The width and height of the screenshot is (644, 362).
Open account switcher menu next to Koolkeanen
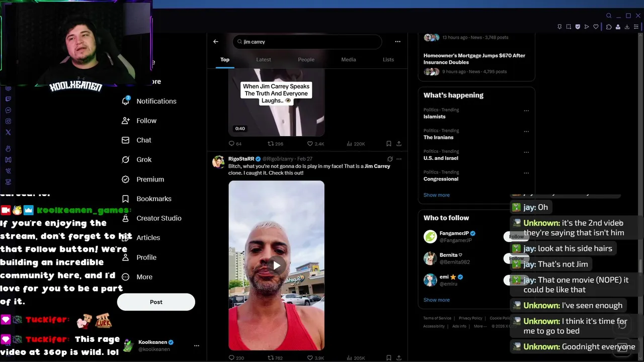point(197,345)
